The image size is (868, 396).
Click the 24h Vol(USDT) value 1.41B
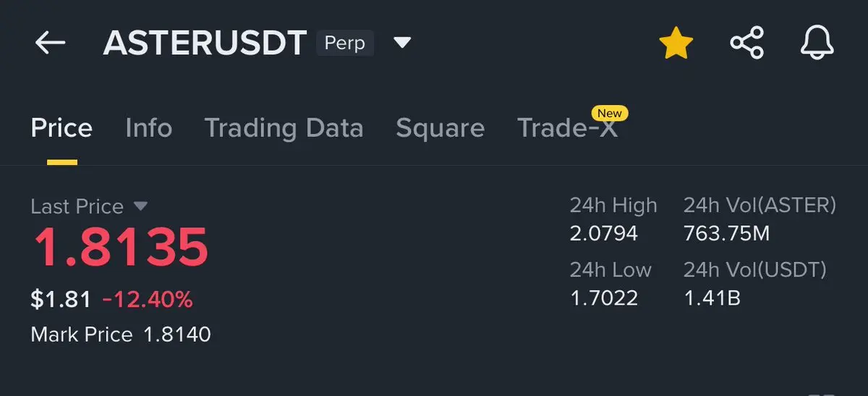pyautogui.click(x=712, y=298)
